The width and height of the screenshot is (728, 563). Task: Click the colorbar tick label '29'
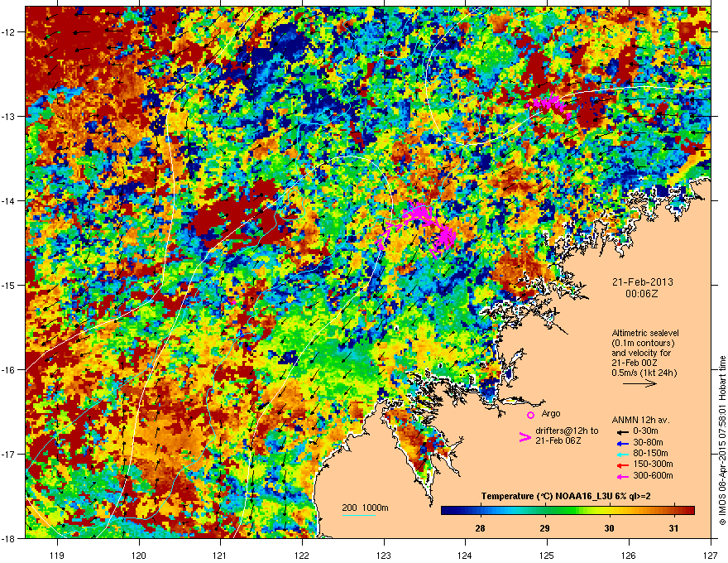point(544,528)
